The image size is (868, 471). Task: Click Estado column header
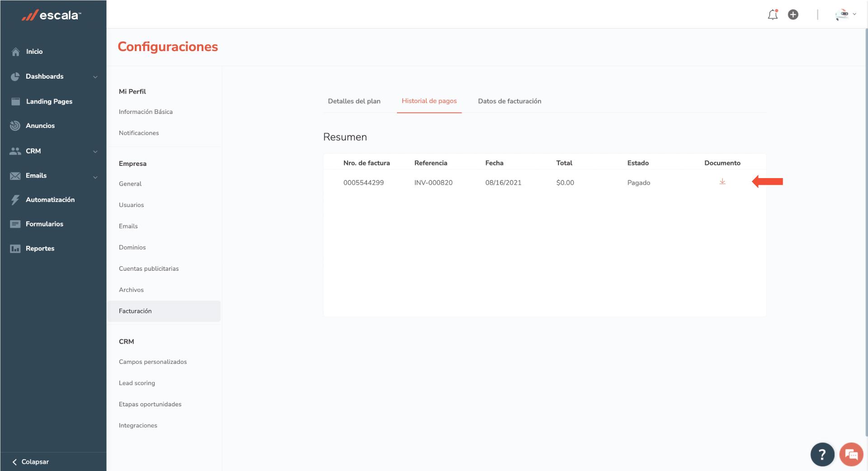tap(638, 163)
